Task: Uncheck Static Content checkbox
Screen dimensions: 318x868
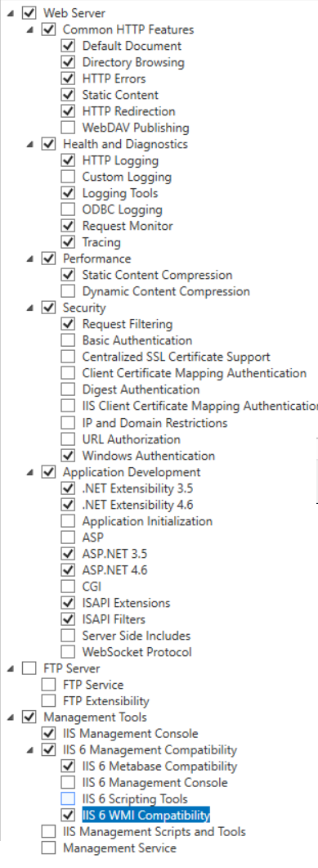Action: pos(68,95)
